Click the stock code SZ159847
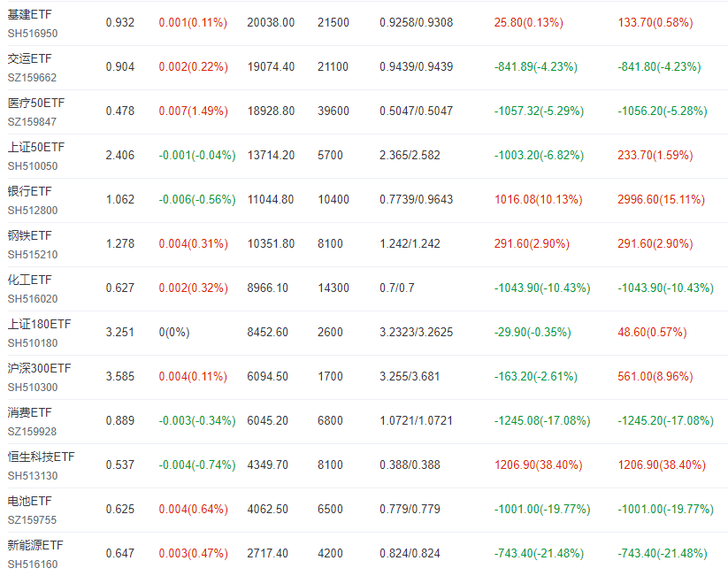Image resolution: width=728 pixels, height=576 pixels. tap(32, 122)
